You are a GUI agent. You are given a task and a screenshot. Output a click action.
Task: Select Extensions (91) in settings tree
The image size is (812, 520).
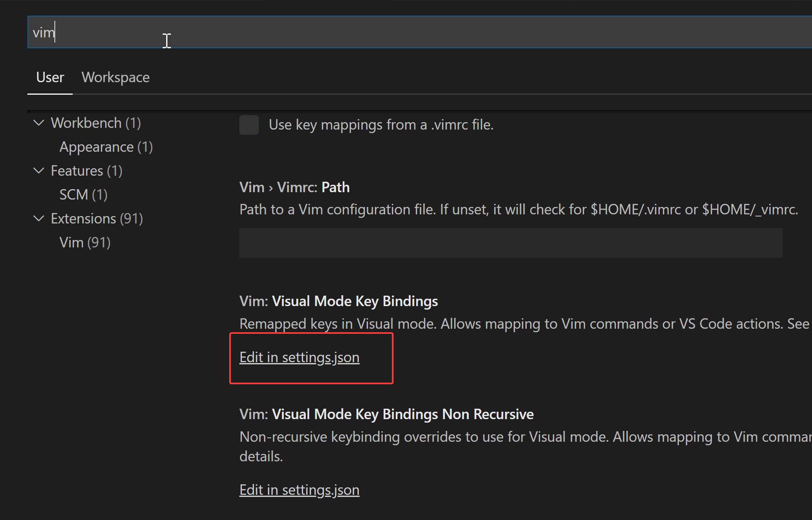97,219
